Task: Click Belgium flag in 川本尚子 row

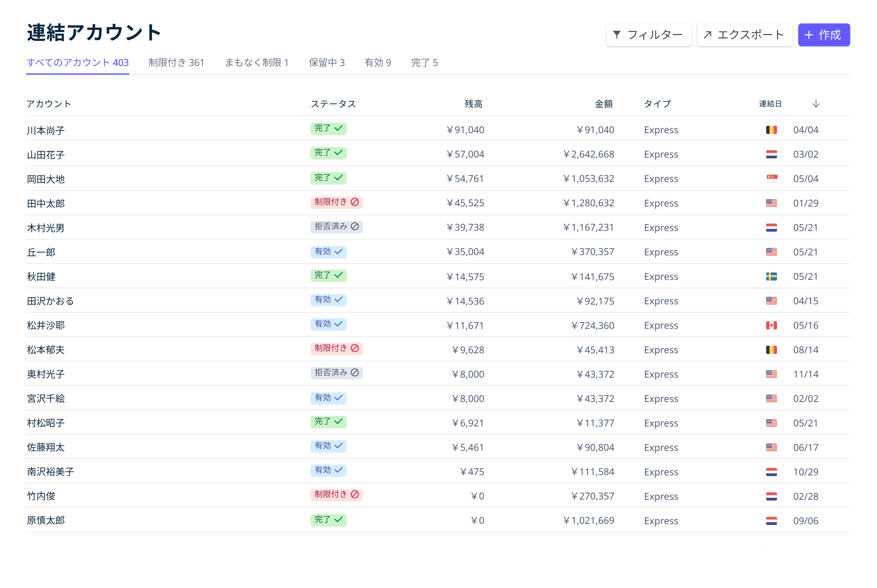Action: [x=771, y=130]
